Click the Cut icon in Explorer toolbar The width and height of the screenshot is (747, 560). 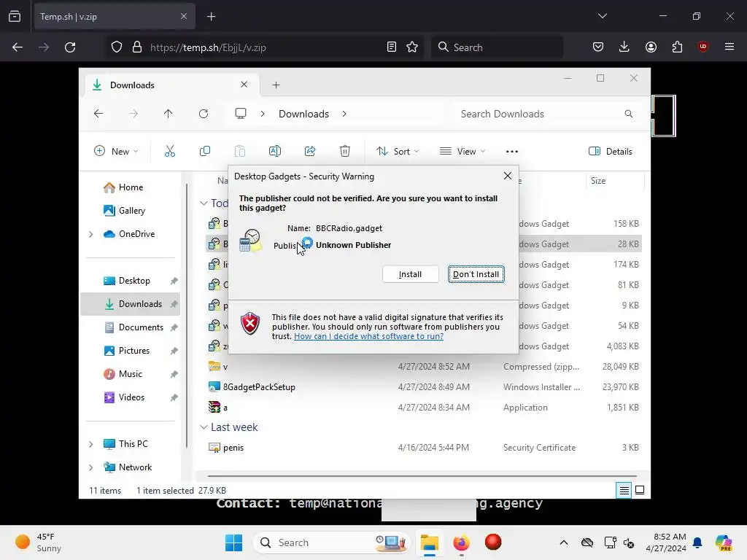[x=170, y=152]
